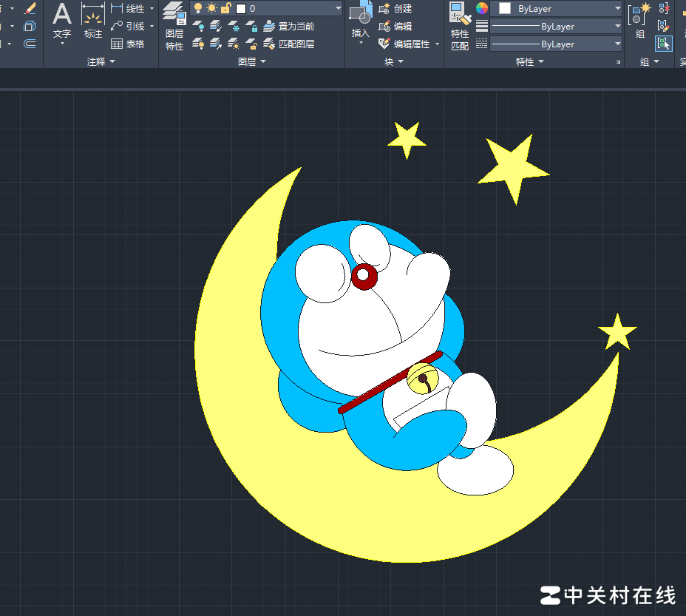Select the 文字 text tool
Viewport: 686px width, 616px height.
pos(62,21)
